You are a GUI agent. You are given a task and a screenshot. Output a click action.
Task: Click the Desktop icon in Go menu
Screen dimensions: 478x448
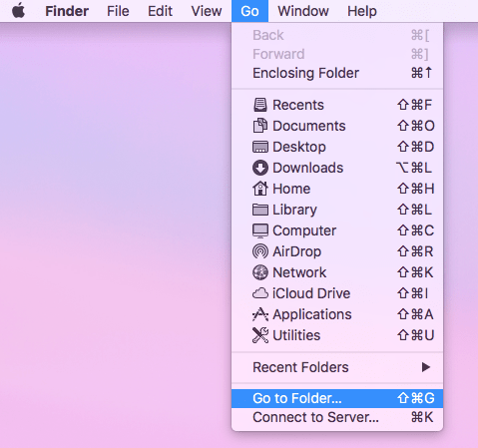[x=260, y=147]
